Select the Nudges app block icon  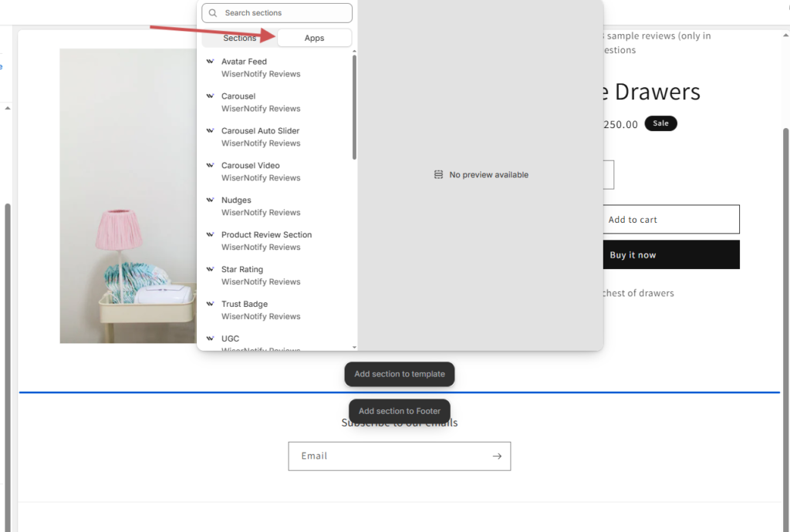(x=211, y=200)
